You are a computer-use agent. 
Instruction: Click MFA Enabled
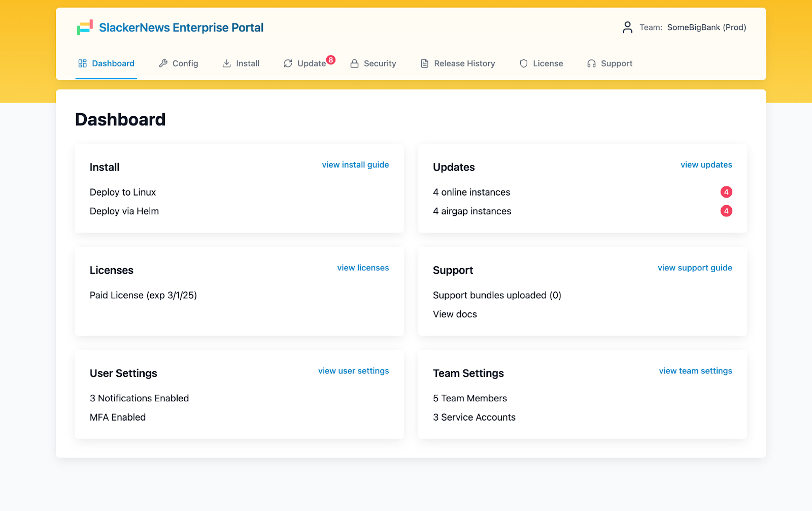(118, 417)
